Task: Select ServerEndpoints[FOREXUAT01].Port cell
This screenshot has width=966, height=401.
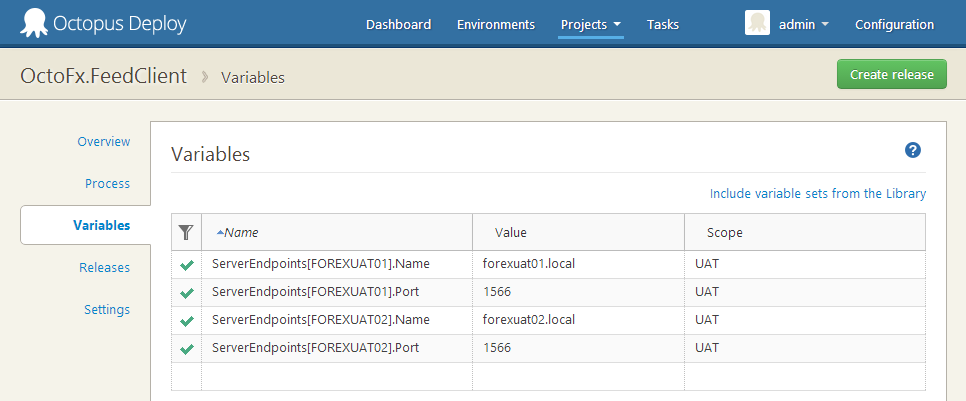Action: [337, 292]
